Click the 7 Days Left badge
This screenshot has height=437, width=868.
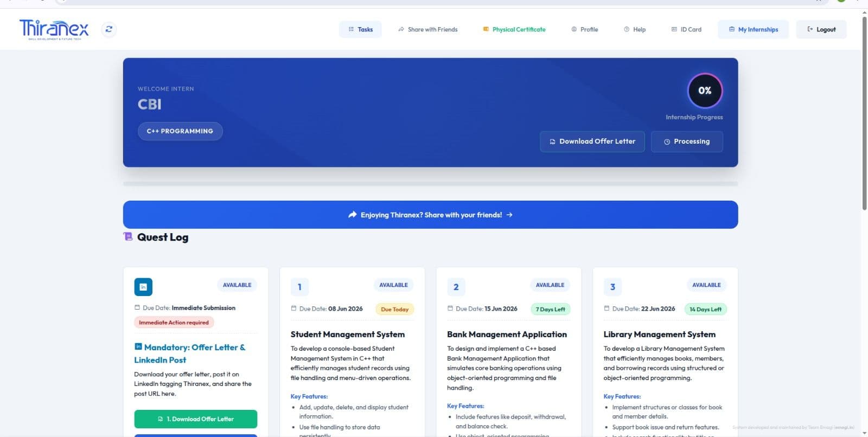point(550,310)
